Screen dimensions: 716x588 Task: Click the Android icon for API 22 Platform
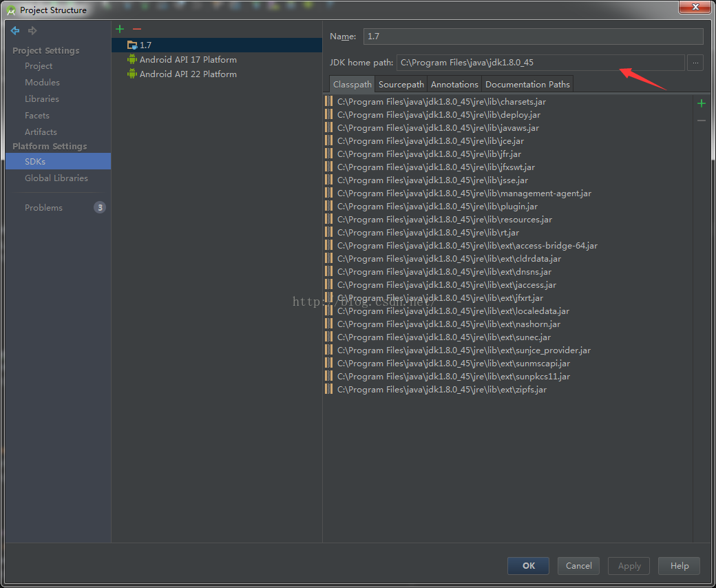(x=132, y=74)
